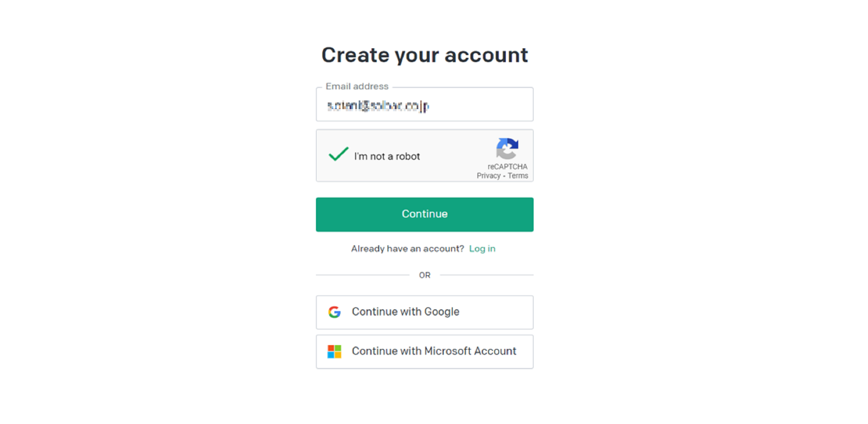The height and width of the screenshot is (424, 868).
Task: Click the "Email address" floating field label
Action: (x=357, y=86)
